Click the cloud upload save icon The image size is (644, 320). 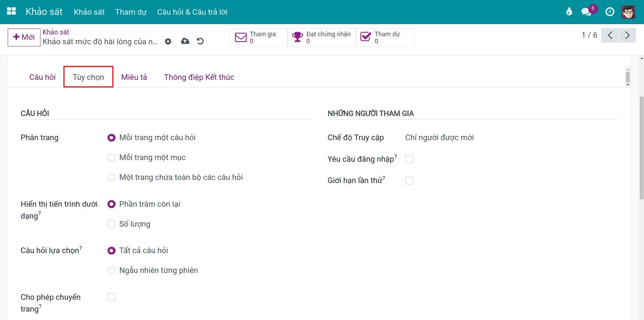(185, 41)
